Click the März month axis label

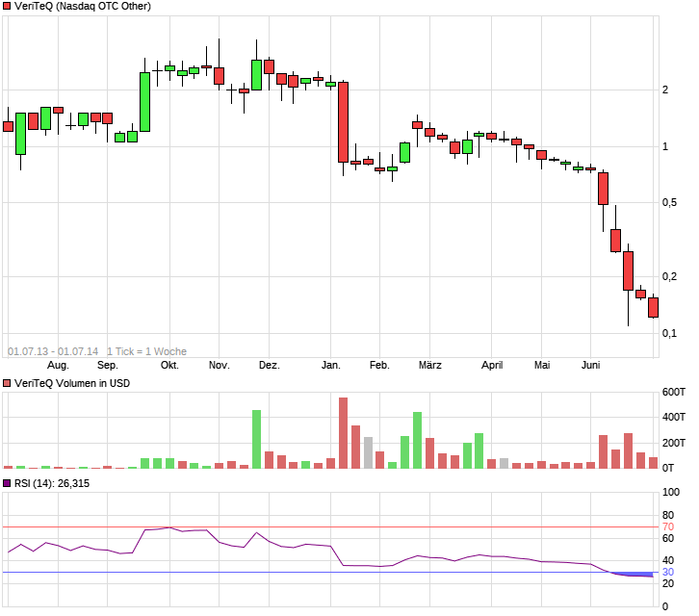click(430, 366)
